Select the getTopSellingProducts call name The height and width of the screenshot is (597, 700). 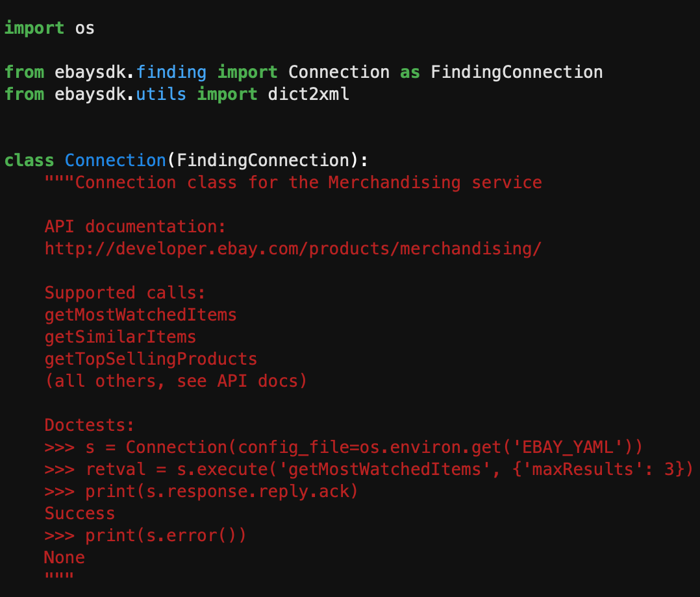151,359
